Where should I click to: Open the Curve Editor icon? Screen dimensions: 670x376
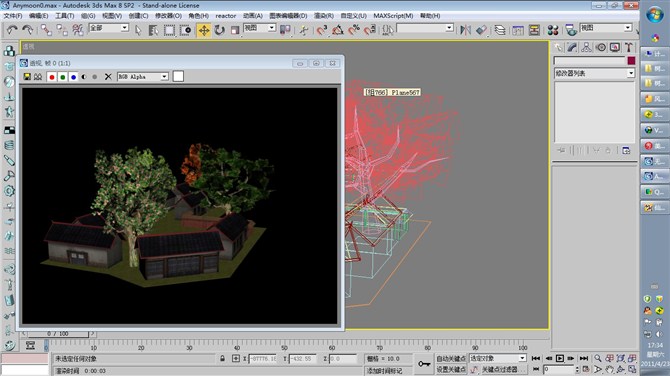click(518, 30)
